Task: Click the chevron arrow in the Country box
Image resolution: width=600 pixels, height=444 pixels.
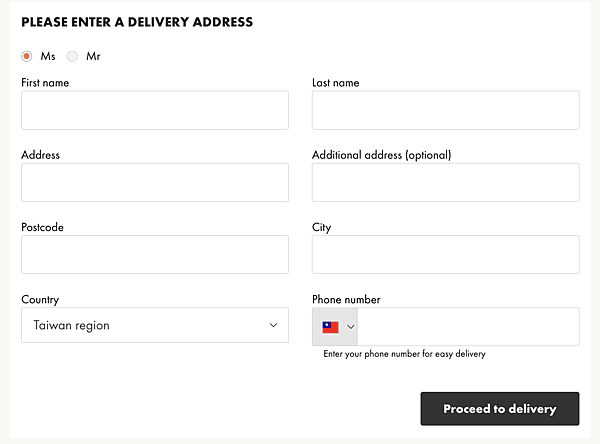Action: point(273,325)
